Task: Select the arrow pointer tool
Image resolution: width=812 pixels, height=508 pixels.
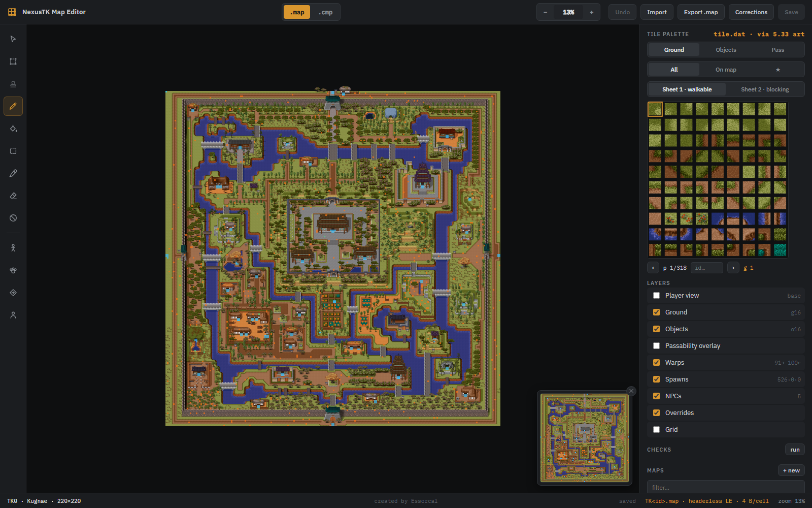Action: [13, 39]
